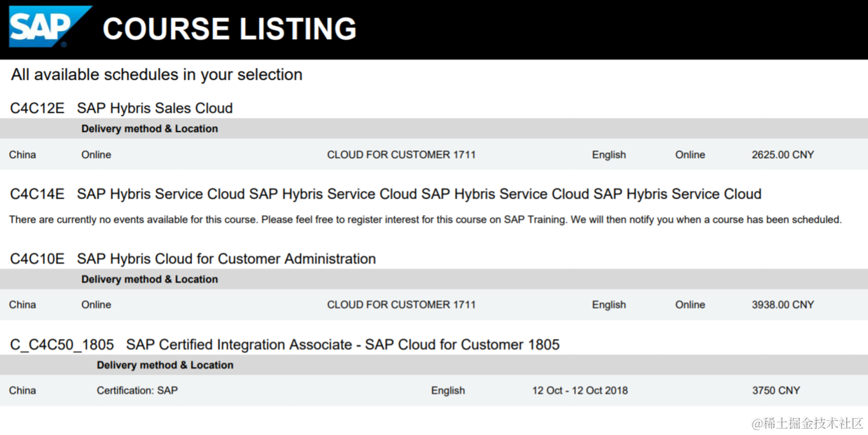Click the no events available notice text
The height and width of the screenshot is (435, 868).
pyautogui.click(x=425, y=220)
